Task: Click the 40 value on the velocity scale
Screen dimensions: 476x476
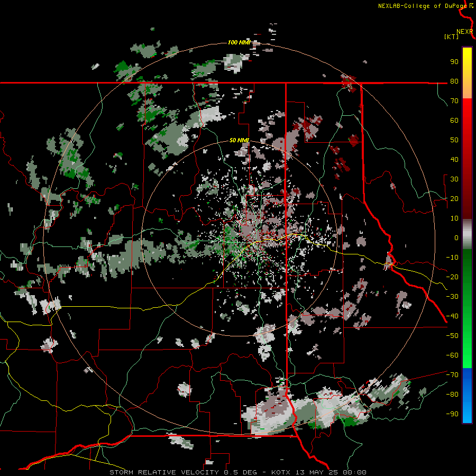Action: [x=454, y=159]
